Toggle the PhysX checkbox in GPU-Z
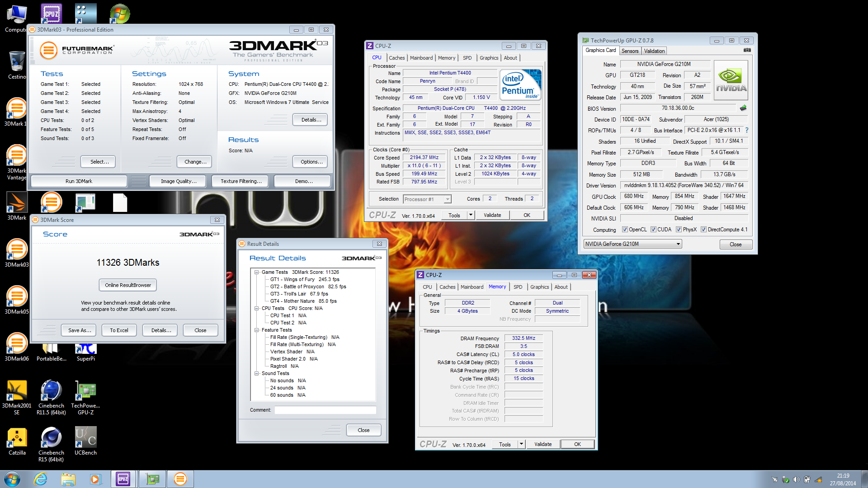The image size is (868, 488). click(679, 230)
